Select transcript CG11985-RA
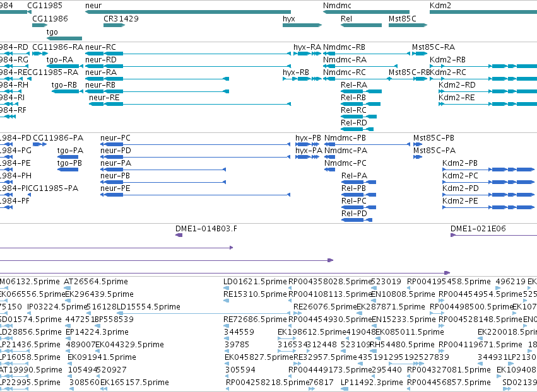 (53, 72)
